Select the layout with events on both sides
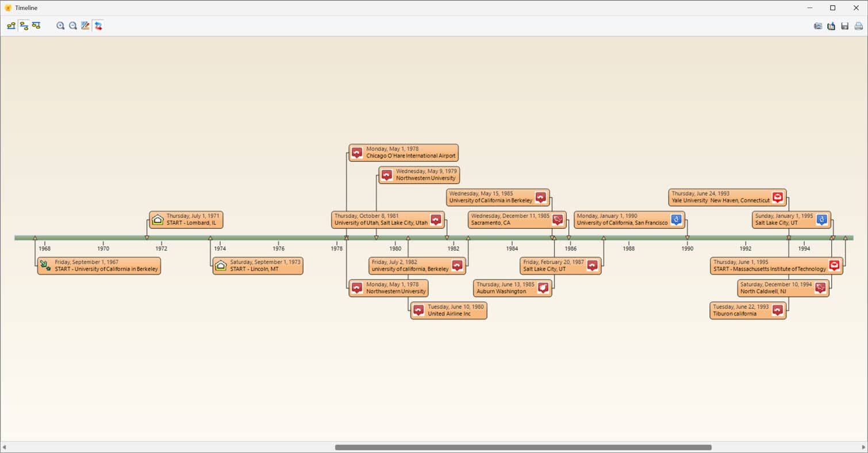The width and height of the screenshot is (868, 453). (24, 26)
